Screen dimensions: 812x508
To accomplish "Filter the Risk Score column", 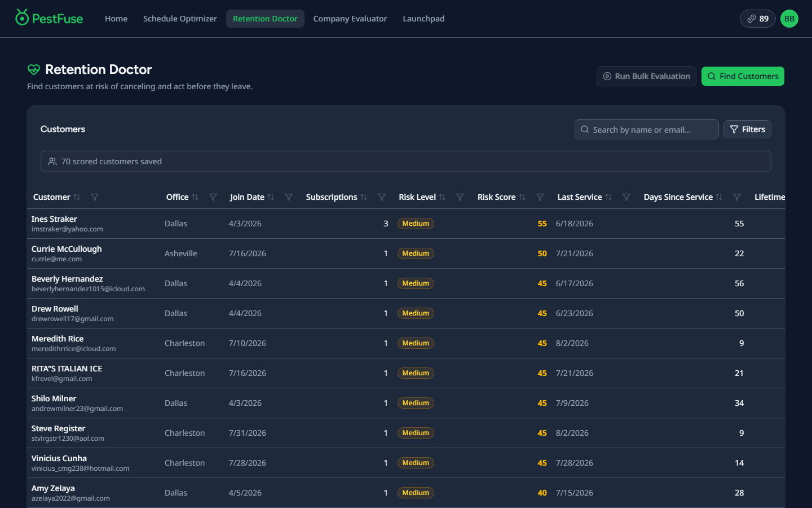I will [540, 197].
